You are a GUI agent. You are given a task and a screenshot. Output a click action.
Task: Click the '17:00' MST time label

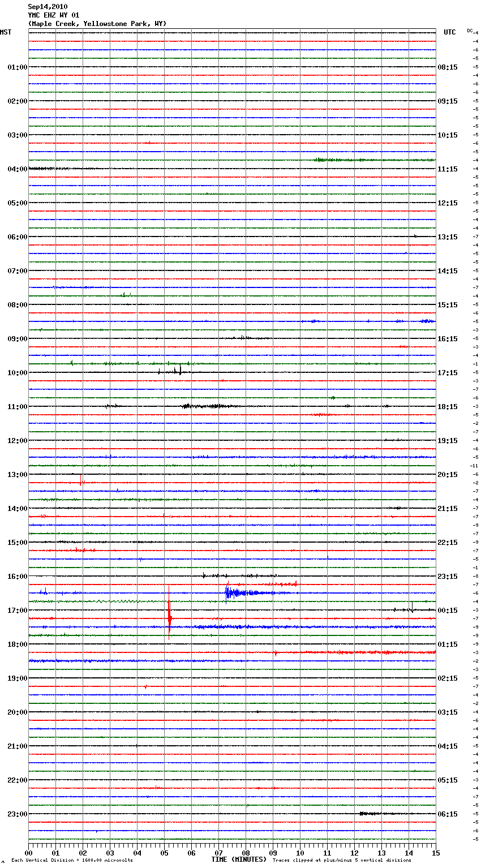[x=17, y=611]
